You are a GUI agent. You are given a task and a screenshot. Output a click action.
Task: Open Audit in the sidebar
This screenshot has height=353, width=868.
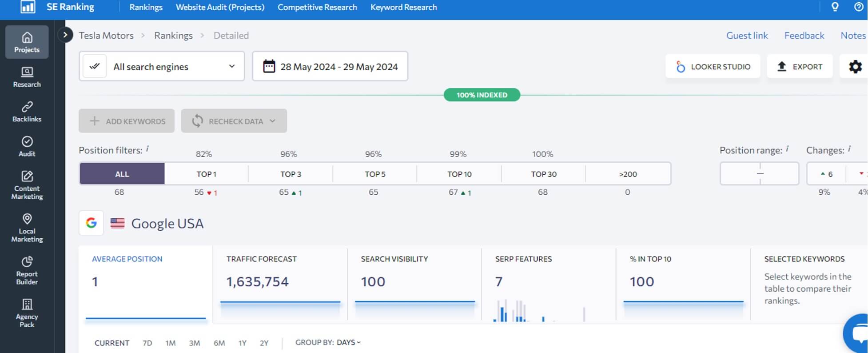point(27,147)
